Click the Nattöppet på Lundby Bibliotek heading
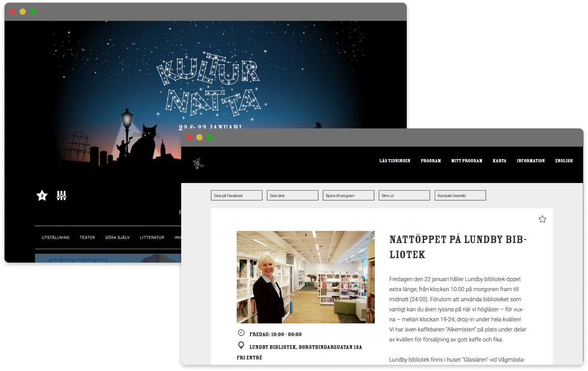This screenshot has width=588, height=371. click(x=458, y=247)
